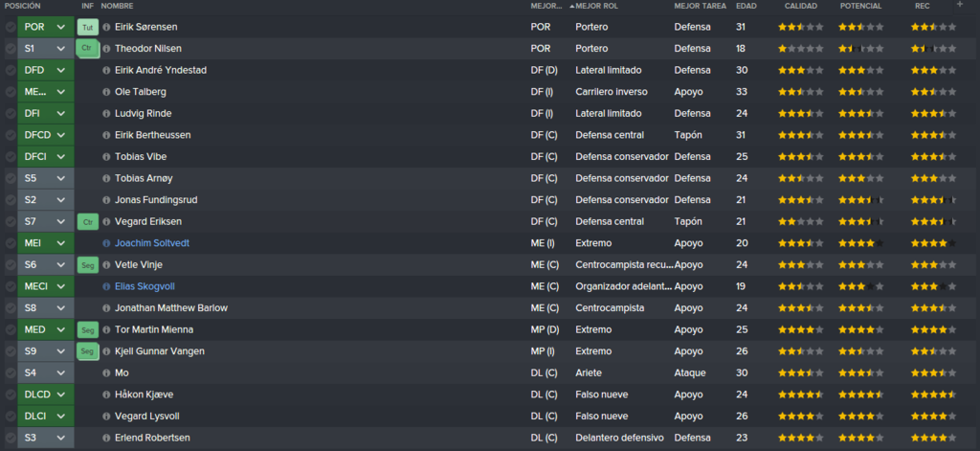Open info icon beside Håkon Kjæve
Image resolution: width=980 pixels, height=451 pixels.
tap(106, 395)
